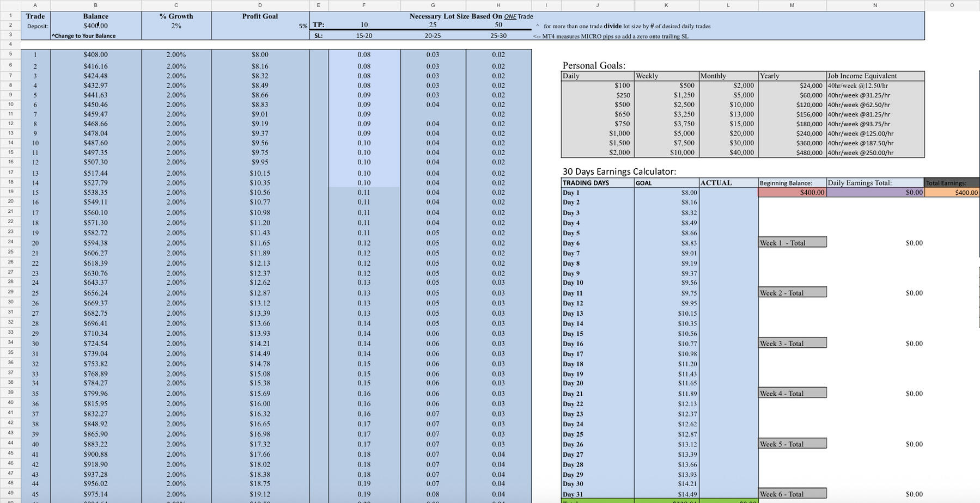Click the deposit $400.00 cell under Balance header
Screen dimensions: 980x503
coord(96,26)
